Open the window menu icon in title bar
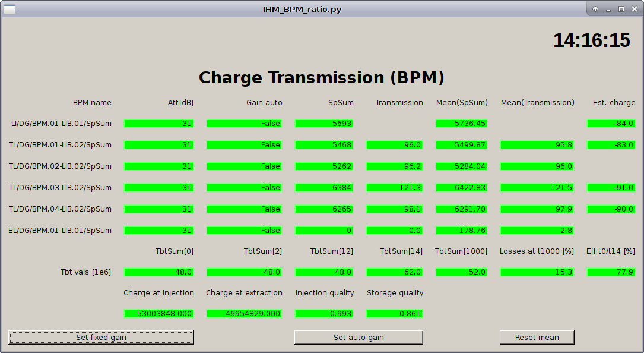Screen dimensions: 644x353 click(x=9, y=9)
